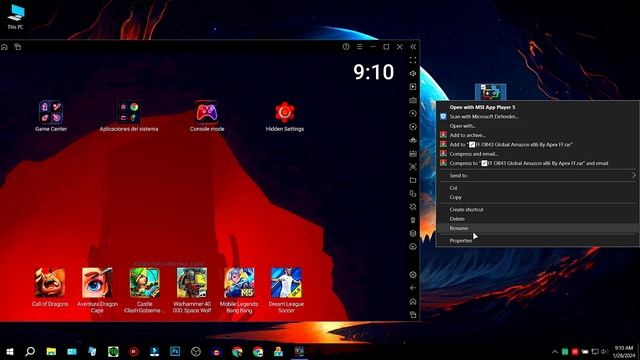Open the help question-mark icon in title bar
This screenshot has width=640, height=360.
click(346, 47)
